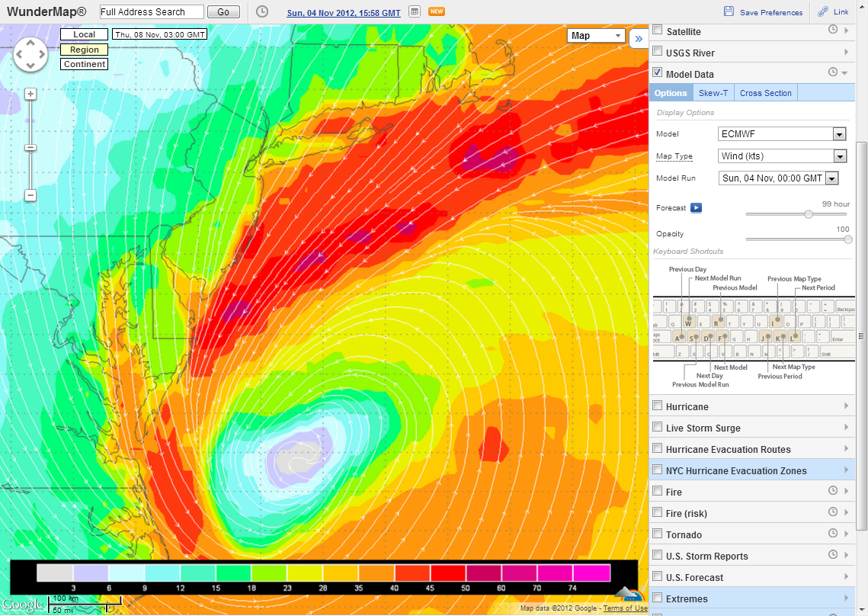Select the Region view level
The image size is (868, 616).
84,50
